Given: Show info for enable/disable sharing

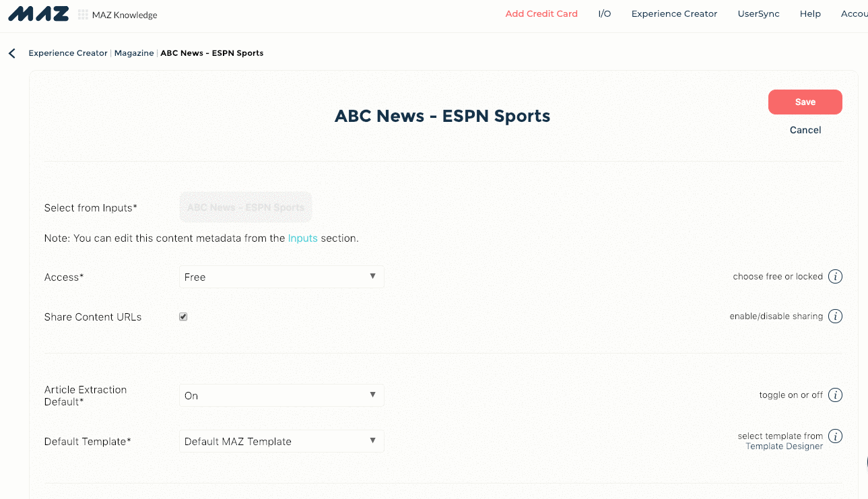Looking at the screenshot, I should coord(835,317).
